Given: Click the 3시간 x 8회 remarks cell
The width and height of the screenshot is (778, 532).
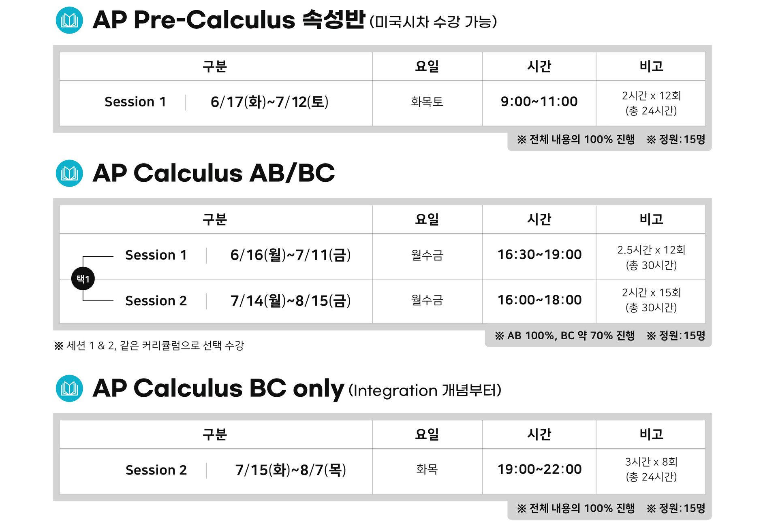Looking at the screenshot, I should pyautogui.click(x=651, y=469).
